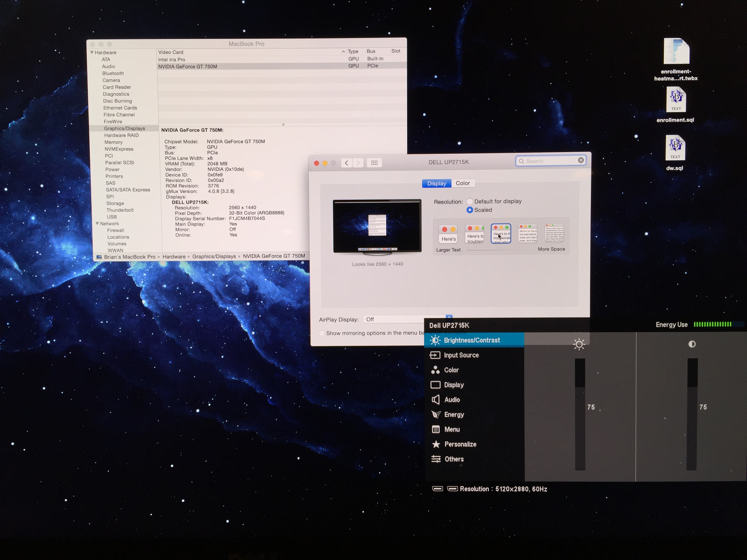Open the dw.sql desktop file icon
Viewport: 747px width, 560px height.
tap(675, 148)
